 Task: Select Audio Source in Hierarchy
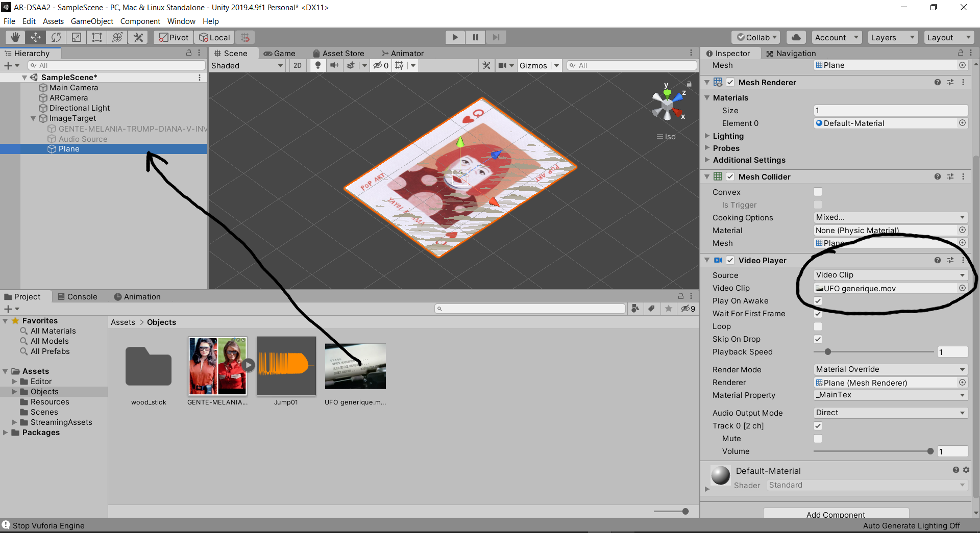pyautogui.click(x=83, y=139)
